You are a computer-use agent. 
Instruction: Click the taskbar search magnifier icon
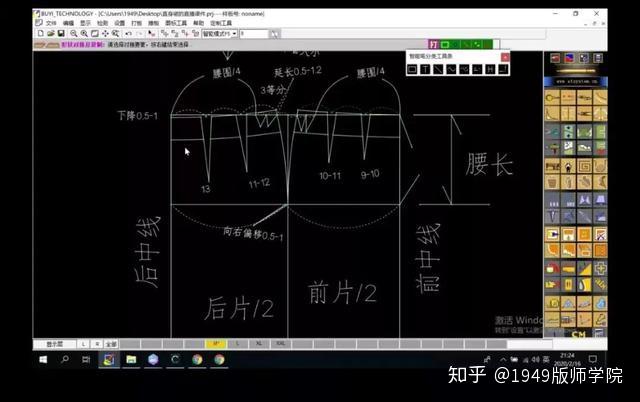[x=64, y=360]
